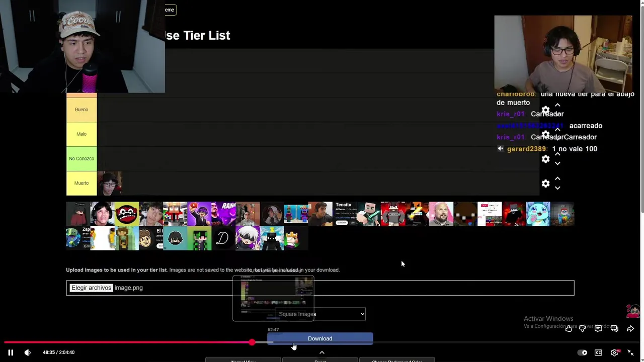Share the video using the arrow icon

coord(630,328)
